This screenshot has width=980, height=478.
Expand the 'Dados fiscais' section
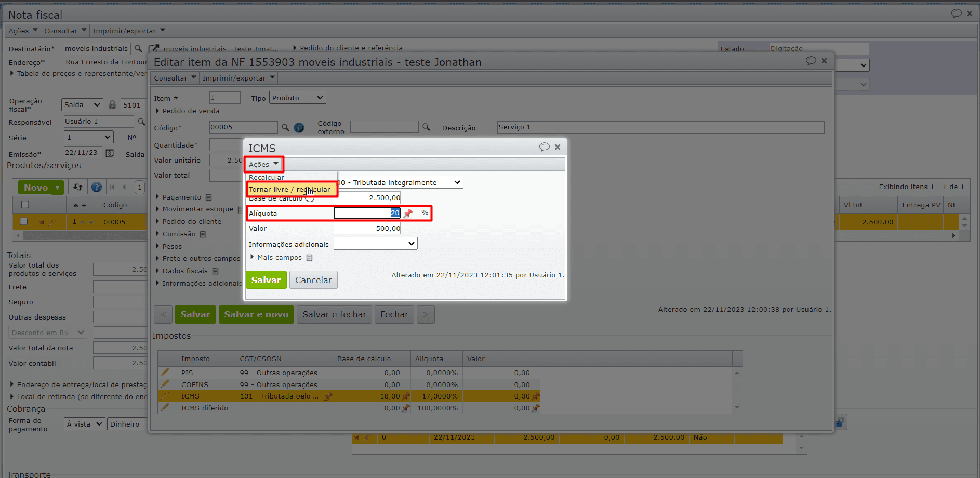point(181,271)
